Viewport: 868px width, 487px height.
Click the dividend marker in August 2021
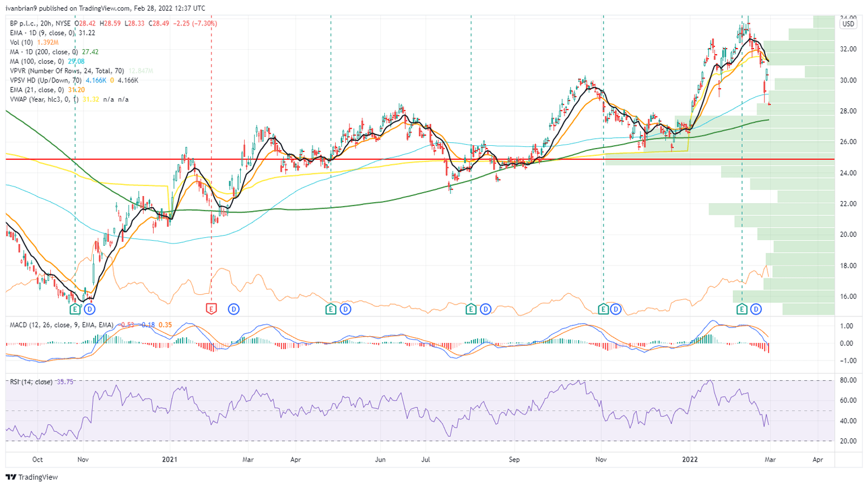click(x=485, y=309)
